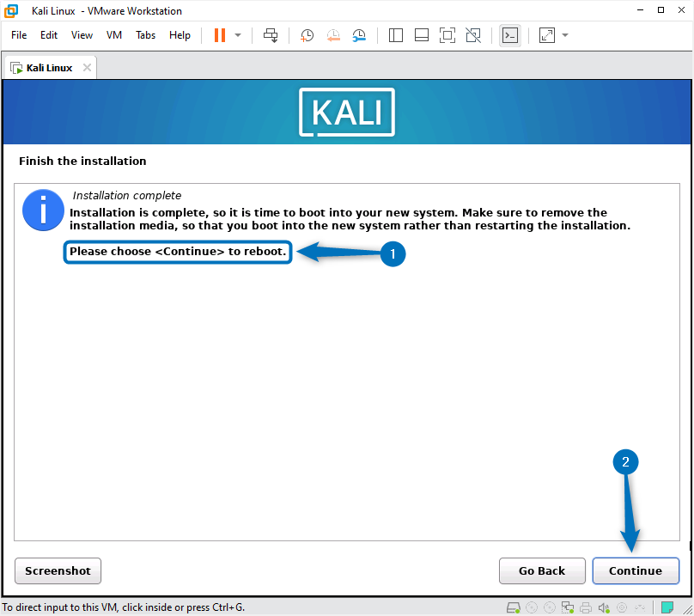Click the Screenshot button
Screen dimensions: 694x616
(58, 570)
